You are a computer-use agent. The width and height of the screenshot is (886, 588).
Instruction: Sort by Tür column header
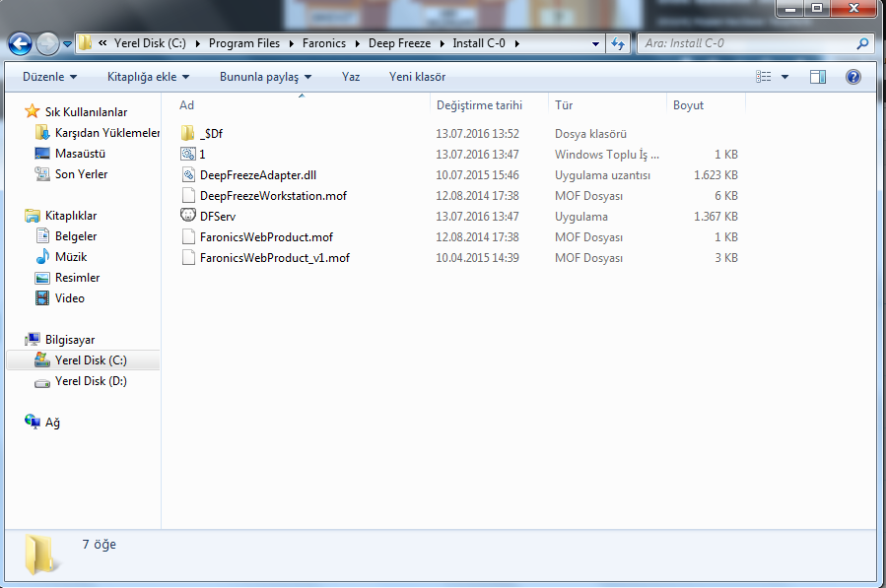[564, 105]
